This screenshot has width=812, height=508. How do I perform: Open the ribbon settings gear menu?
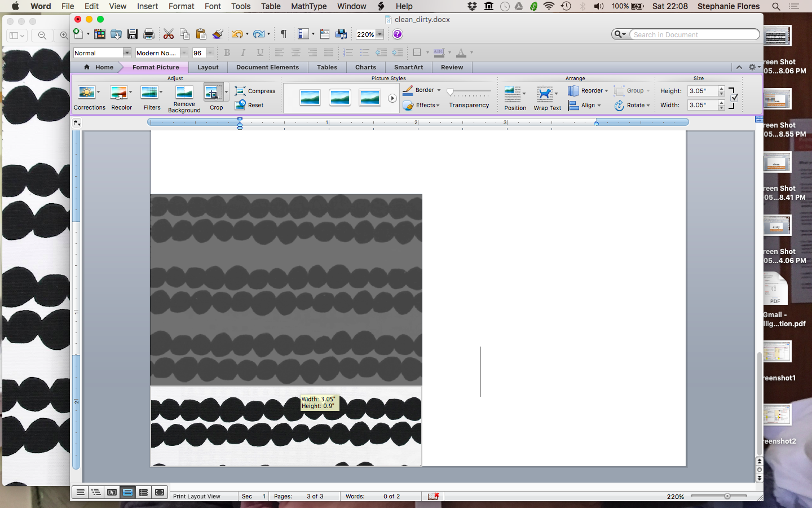tap(753, 67)
